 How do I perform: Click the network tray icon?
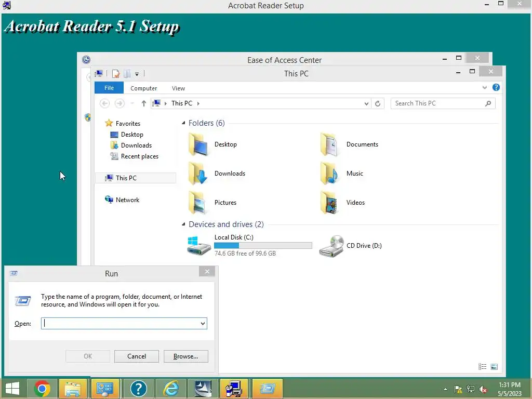(471, 389)
